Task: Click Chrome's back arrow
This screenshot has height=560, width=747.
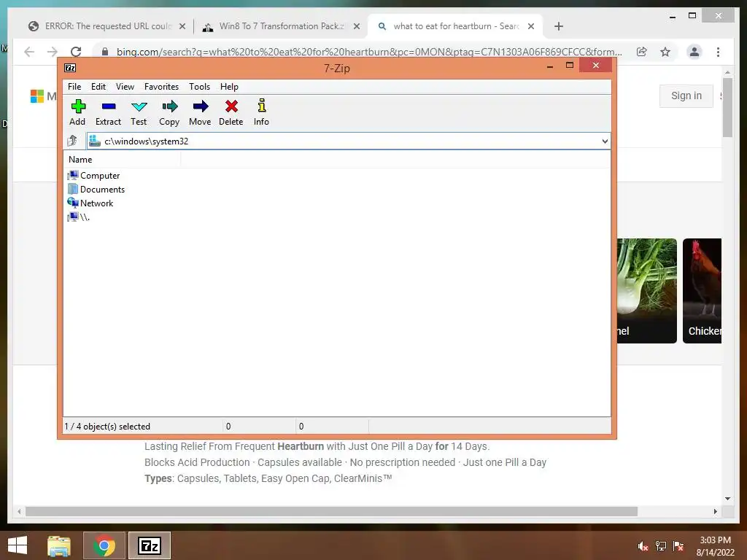Action: [x=29, y=52]
